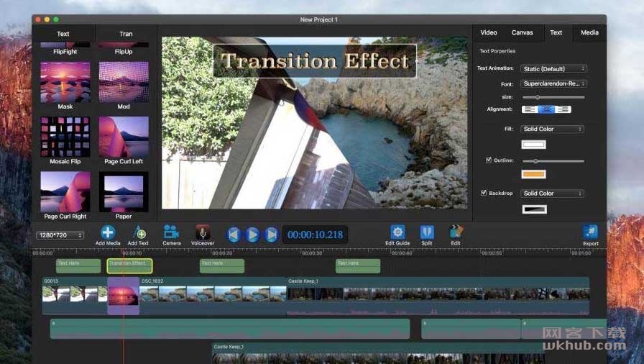
Task: Select the FlipFight transition
Action: tap(65, 48)
